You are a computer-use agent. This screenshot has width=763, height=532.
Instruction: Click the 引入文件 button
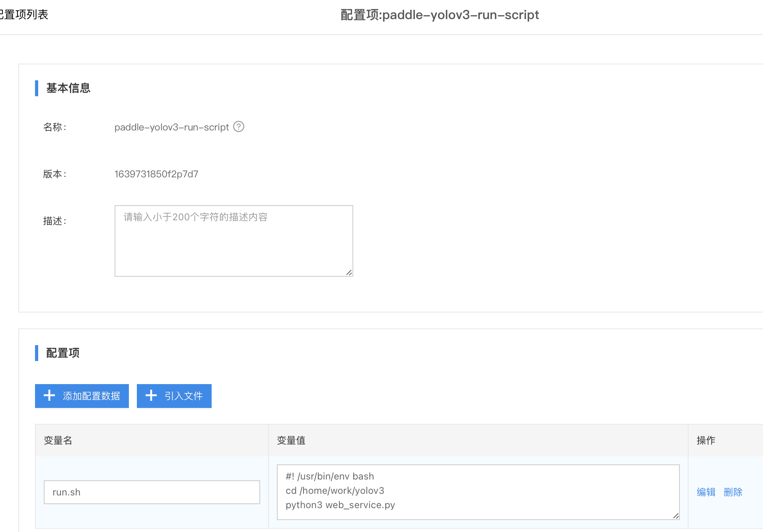[174, 396]
